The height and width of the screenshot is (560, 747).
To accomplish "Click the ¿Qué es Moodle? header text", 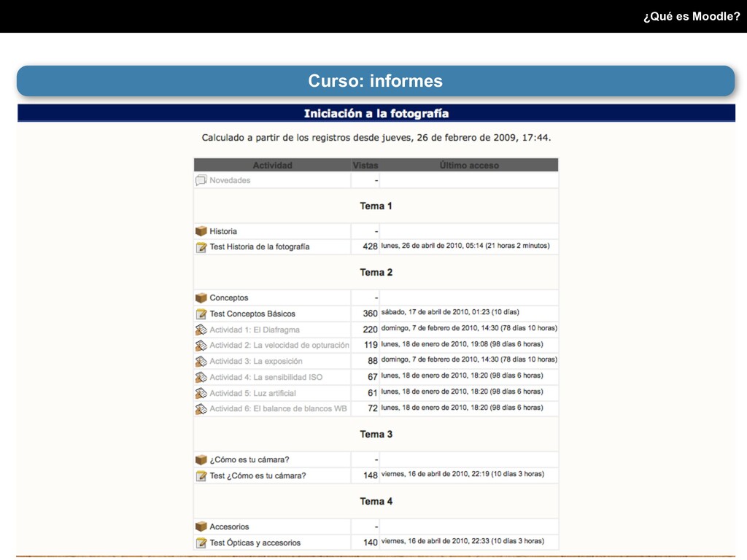I will [x=692, y=17].
